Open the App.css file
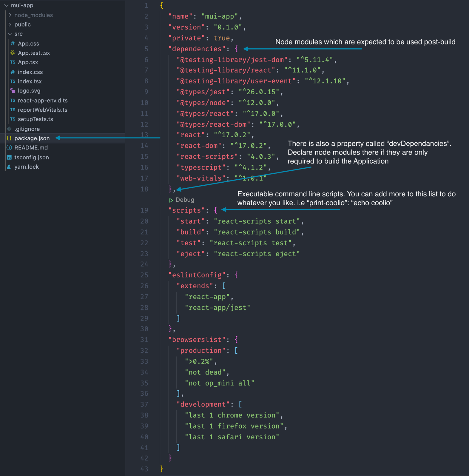 coord(28,44)
